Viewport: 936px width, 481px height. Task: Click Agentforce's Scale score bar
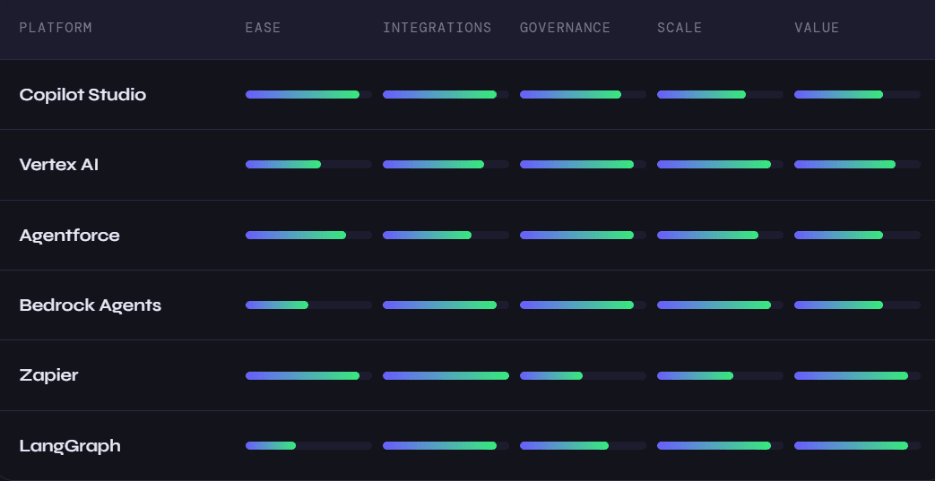click(721, 235)
